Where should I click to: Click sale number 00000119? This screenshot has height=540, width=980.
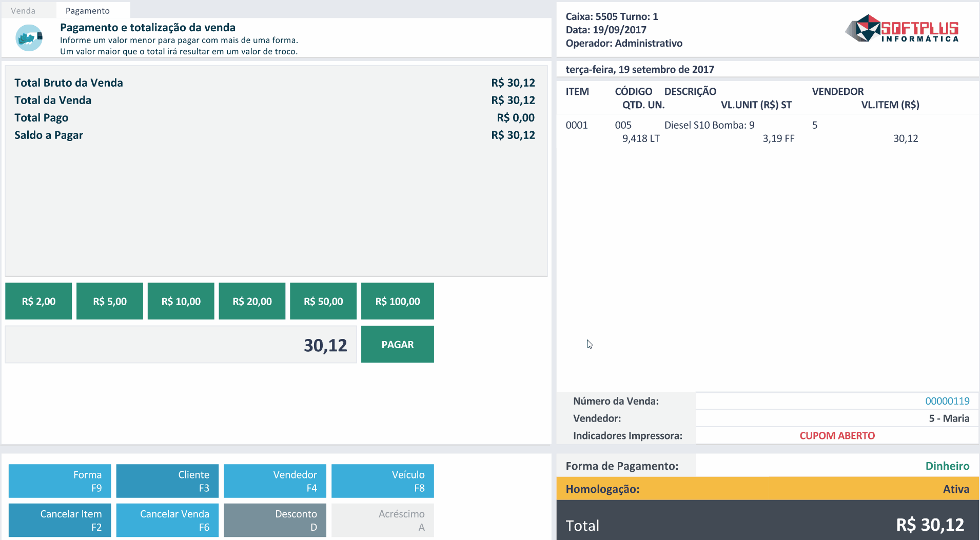click(947, 401)
